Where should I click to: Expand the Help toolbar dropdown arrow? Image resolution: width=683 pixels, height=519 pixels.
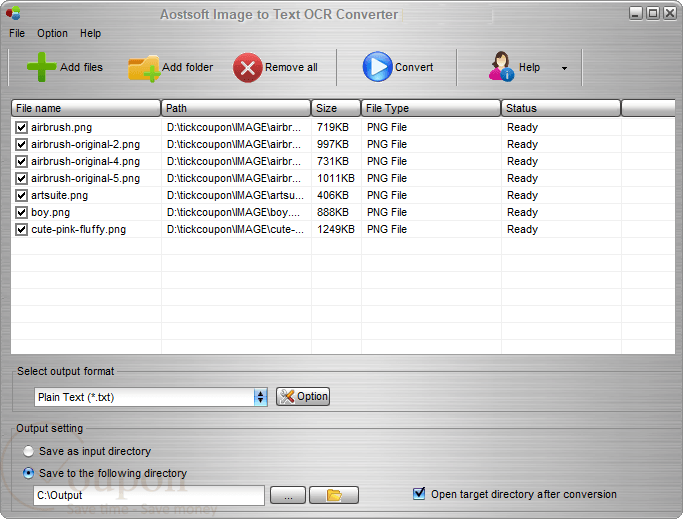[x=565, y=68]
